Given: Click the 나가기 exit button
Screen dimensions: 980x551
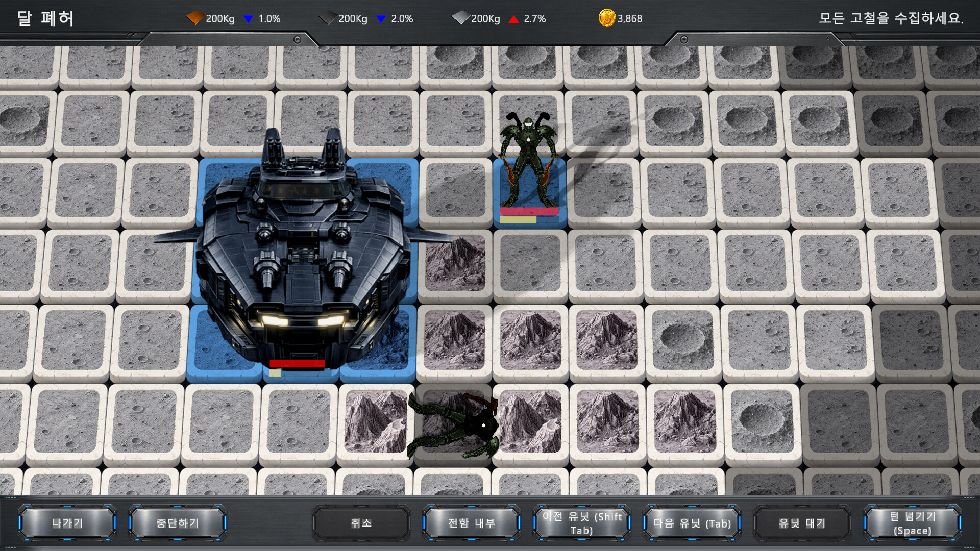Looking at the screenshot, I should click(67, 523).
